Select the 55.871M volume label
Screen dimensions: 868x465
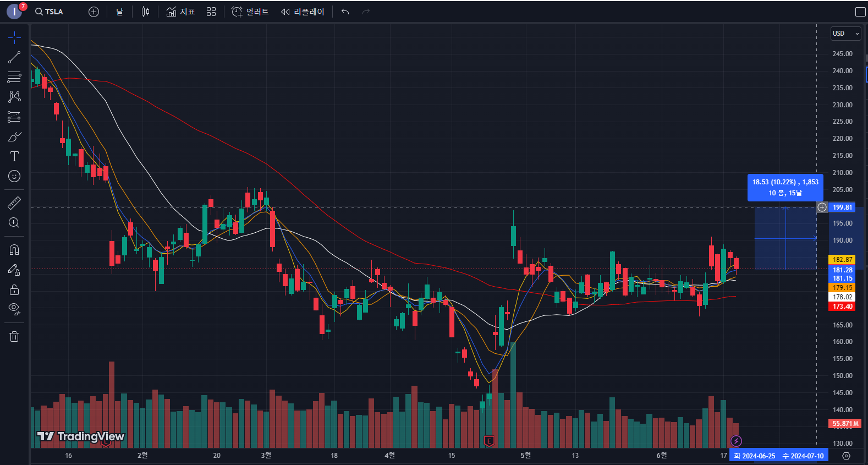point(845,424)
